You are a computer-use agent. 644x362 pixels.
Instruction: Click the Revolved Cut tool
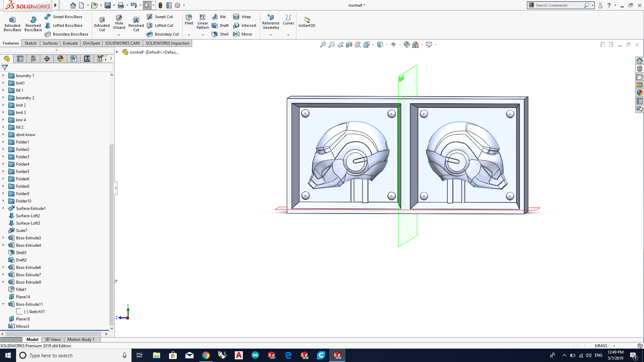(136, 23)
